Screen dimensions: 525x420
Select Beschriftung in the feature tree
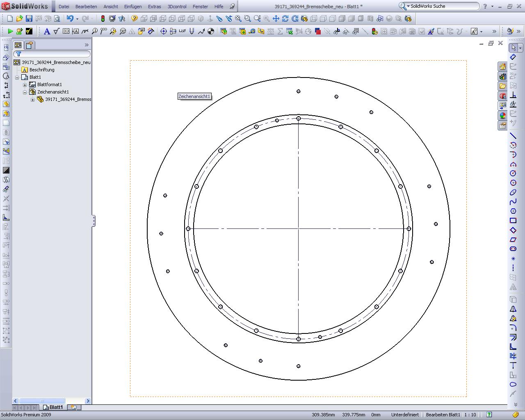click(x=41, y=70)
